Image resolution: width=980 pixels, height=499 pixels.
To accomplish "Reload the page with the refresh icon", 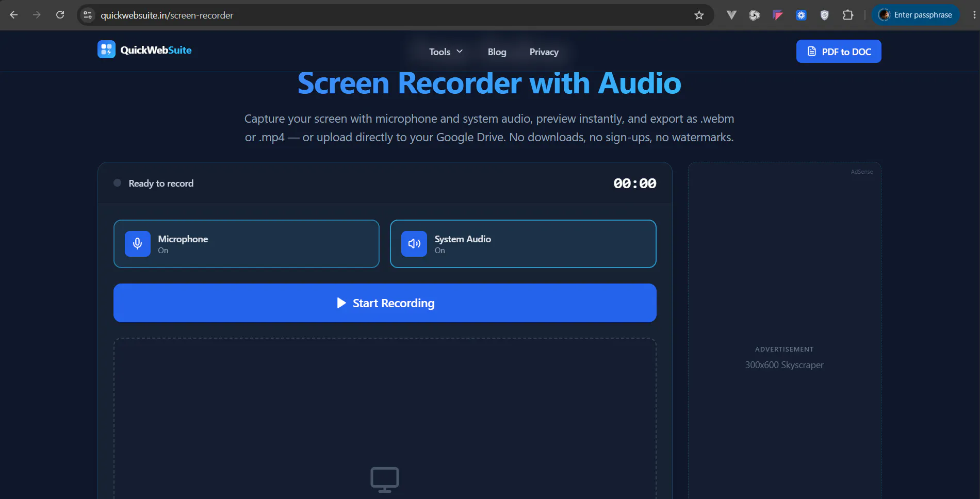I will [60, 15].
